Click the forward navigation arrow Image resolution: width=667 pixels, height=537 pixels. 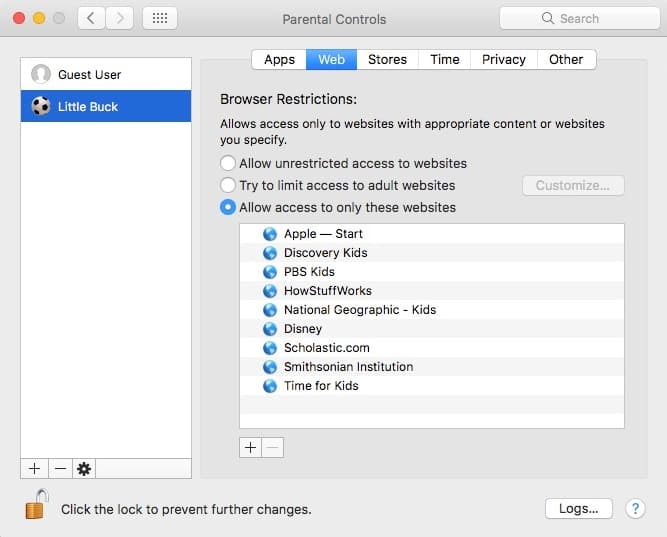pos(120,18)
